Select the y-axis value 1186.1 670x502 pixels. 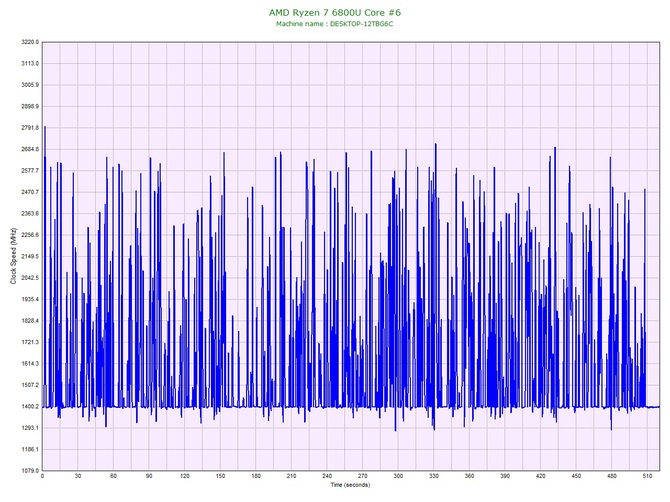30,449
